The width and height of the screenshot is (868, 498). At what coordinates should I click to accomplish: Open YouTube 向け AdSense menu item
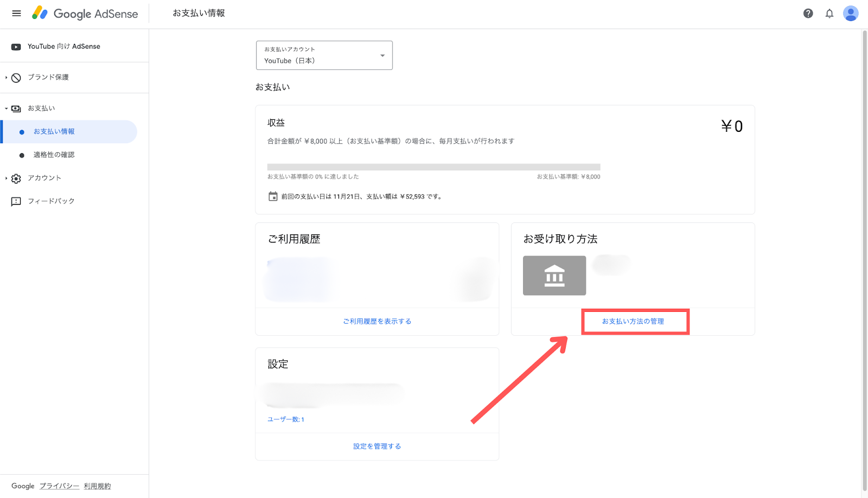[x=64, y=47]
